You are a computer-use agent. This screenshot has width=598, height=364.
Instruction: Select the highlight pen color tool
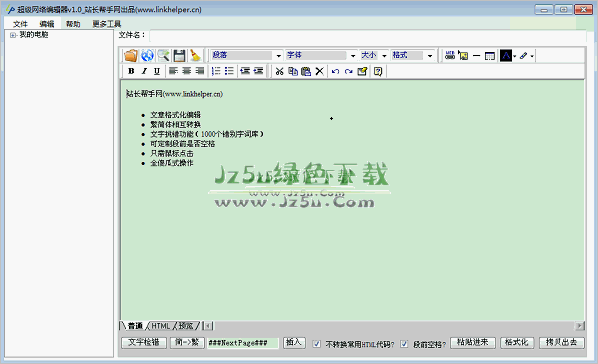point(524,56)
